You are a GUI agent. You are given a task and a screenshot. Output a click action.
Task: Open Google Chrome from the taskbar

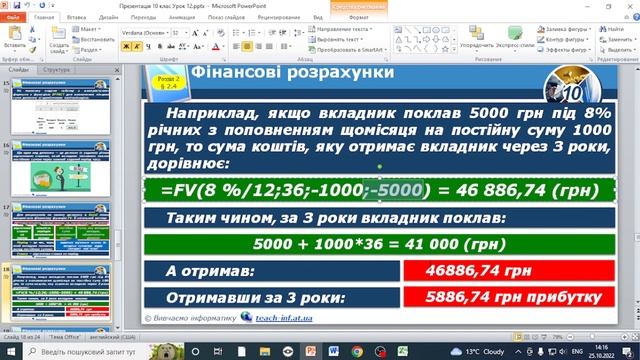click(x=357, y=351)
